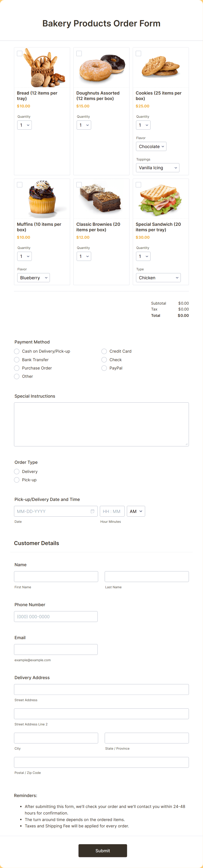
Task: Expand the Vanilla Icing toppings dropdown
Action: coord(158,167)
